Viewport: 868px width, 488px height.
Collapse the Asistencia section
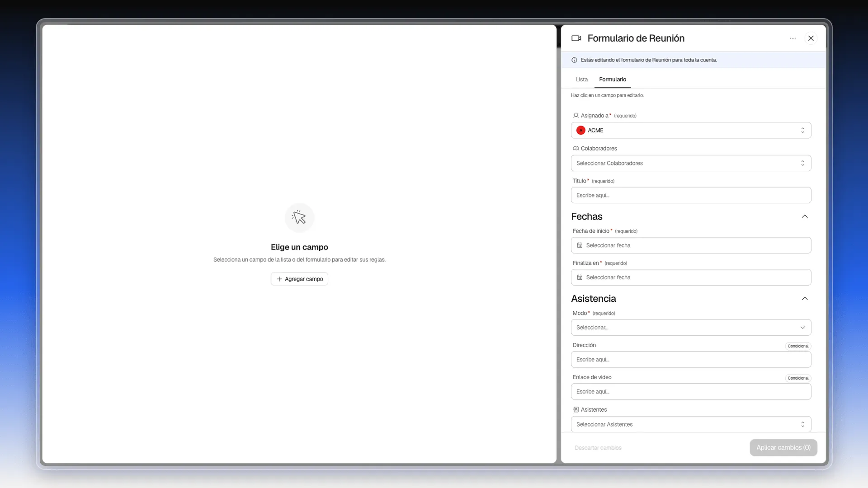pyautogui.click(x=804, y=299)
